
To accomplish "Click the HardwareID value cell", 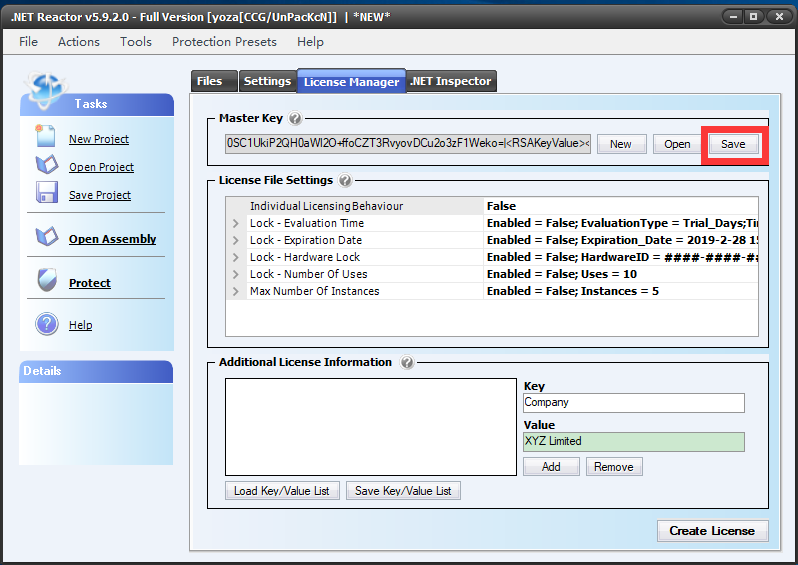I will click(x=621, y=257).
